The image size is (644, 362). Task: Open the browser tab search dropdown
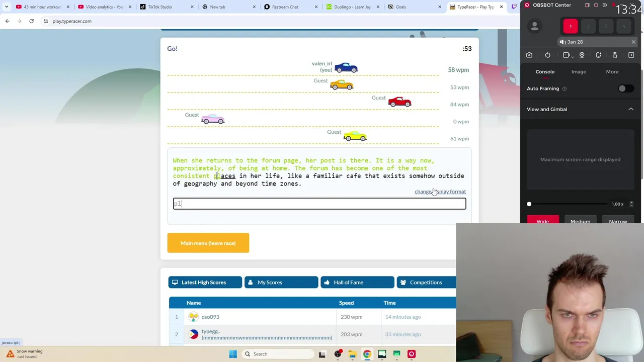[7, 7]
